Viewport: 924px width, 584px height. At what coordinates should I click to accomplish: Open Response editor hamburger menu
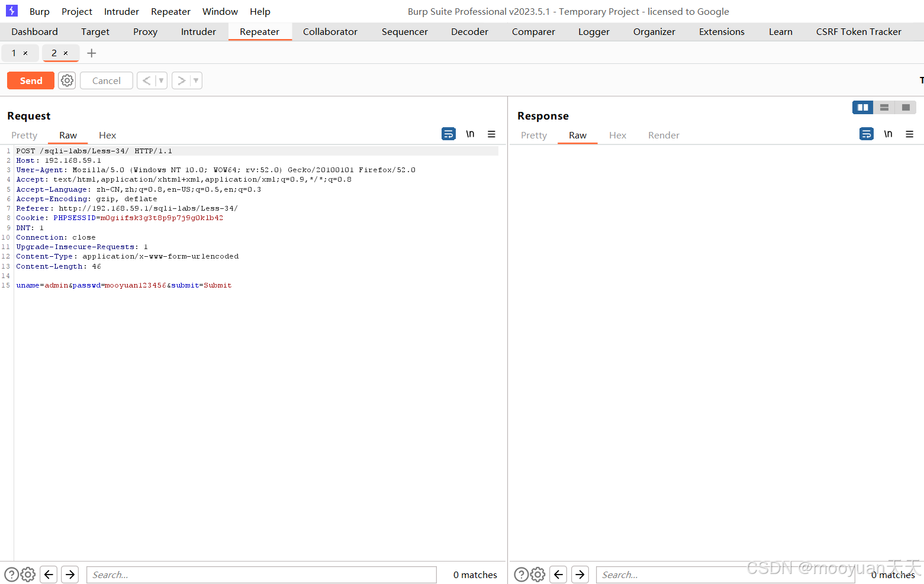click(x=910, y=134)
